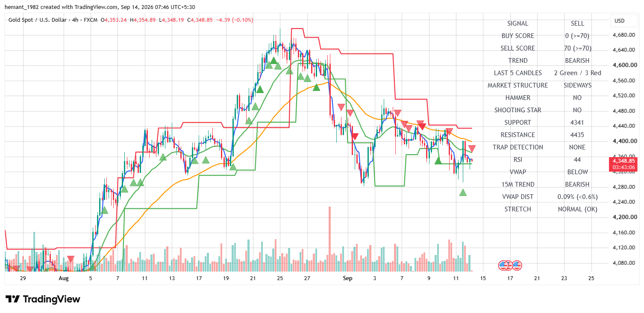Image resolution: width=644 pixels, height=313 pixels.
Task: Click the RSI value 44
Action: pyautogui.click(x=577, y=160)
